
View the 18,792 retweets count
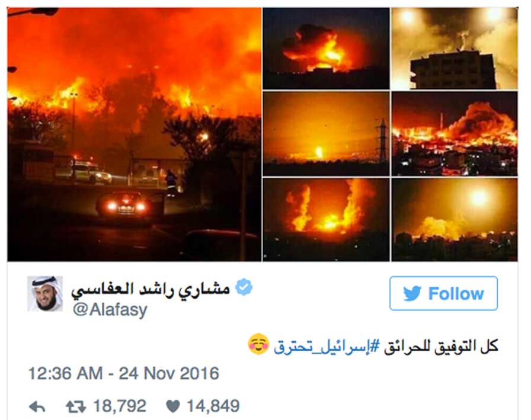pyautogui.click(x=120, y=406)
